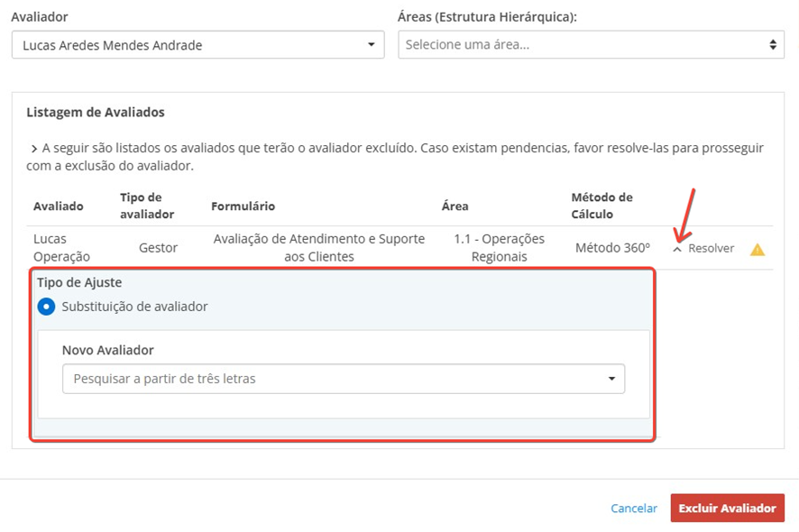Open the 'Selecione uma área...' dropdown

[x=591, y=45]
